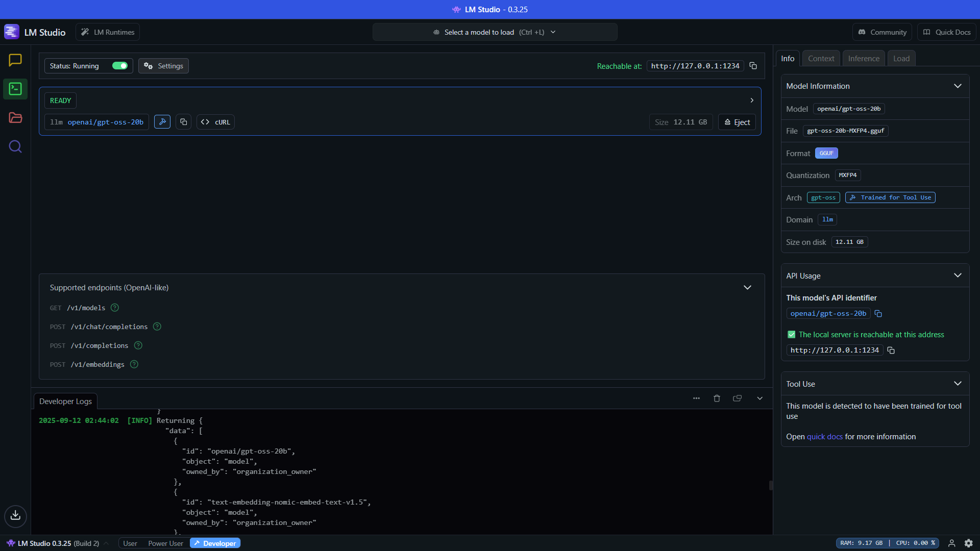Open the Select a model to load dropdown
This screenshot has height=551, width=980.
click(x=494, y=32)
